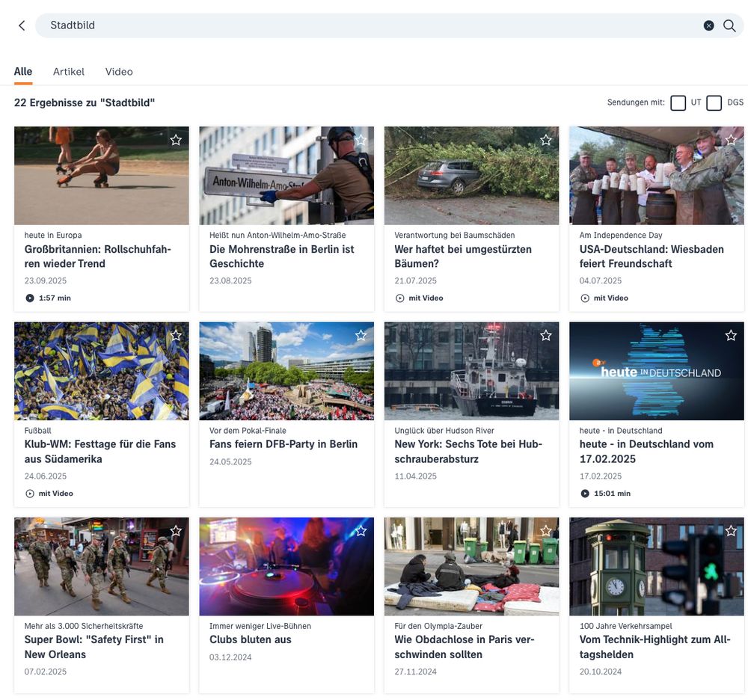This screenshot has height=700, width=748.
Task: Bookmark the Clubs bluten aus story
Action: 361,531
